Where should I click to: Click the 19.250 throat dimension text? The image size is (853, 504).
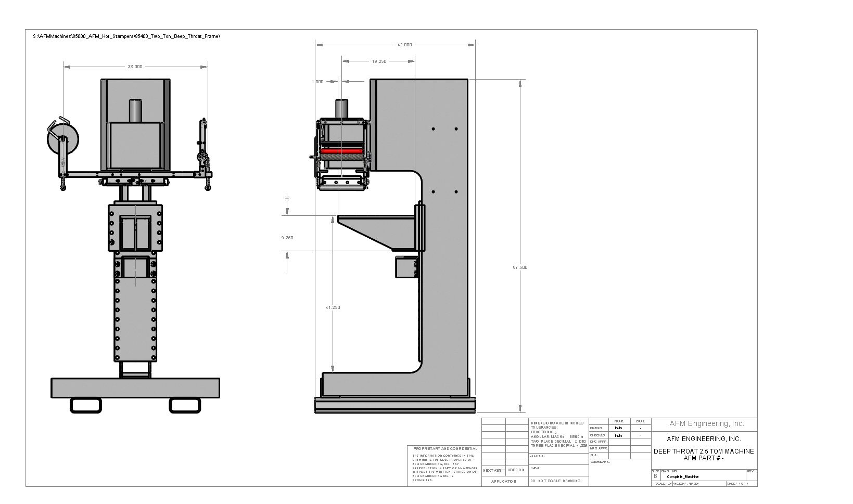coord(379,61)
